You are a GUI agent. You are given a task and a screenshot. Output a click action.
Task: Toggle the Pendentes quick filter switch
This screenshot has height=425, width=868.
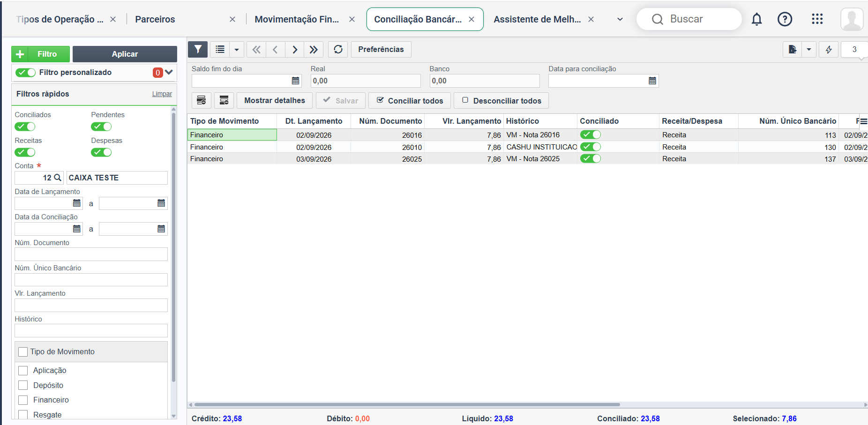point(101,127)
